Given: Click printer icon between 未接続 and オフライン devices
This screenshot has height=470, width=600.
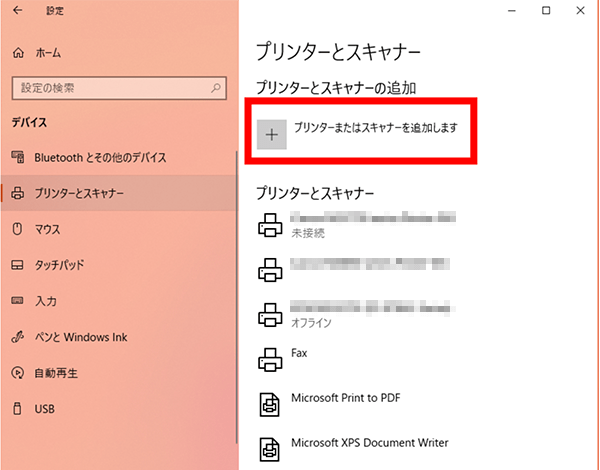Looking at the screenshot, I should 270,270.
